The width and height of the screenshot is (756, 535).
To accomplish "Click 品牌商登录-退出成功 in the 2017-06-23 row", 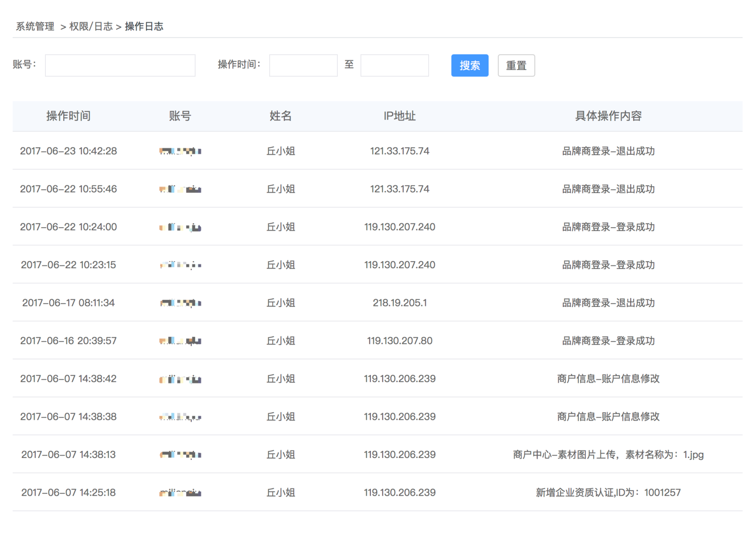I will tap(608, 151).
